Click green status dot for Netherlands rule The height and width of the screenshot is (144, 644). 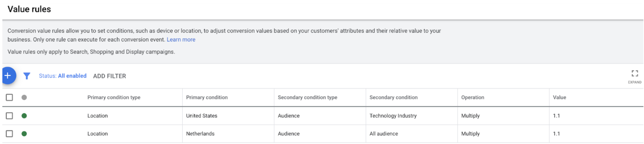click(x=24, y=134)
